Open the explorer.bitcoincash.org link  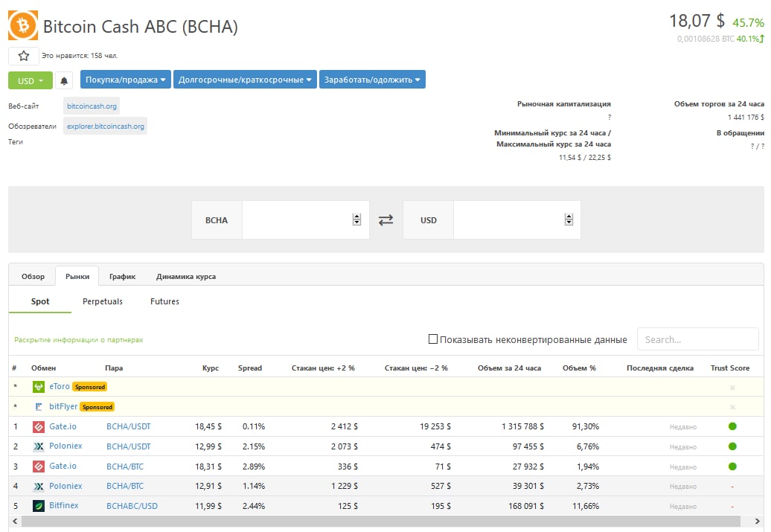pos(105,126)
